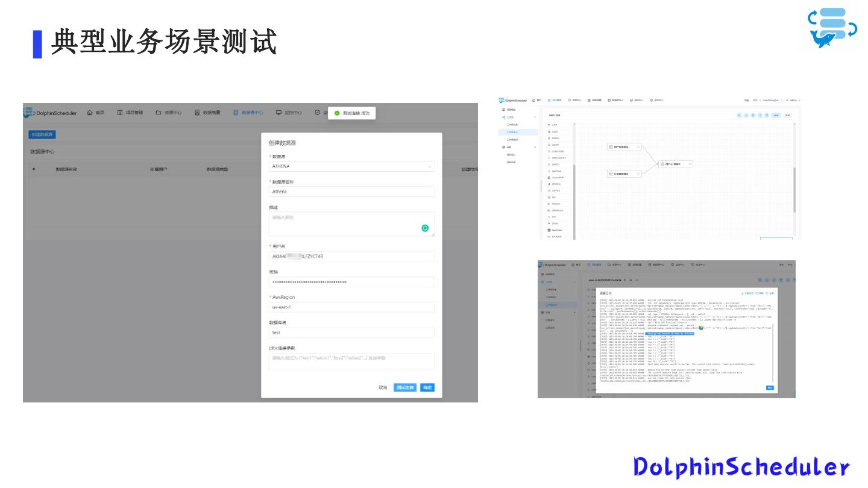Click the 数据源名称 column header
The image size is (868, 488).
click(x=66, y=169)
